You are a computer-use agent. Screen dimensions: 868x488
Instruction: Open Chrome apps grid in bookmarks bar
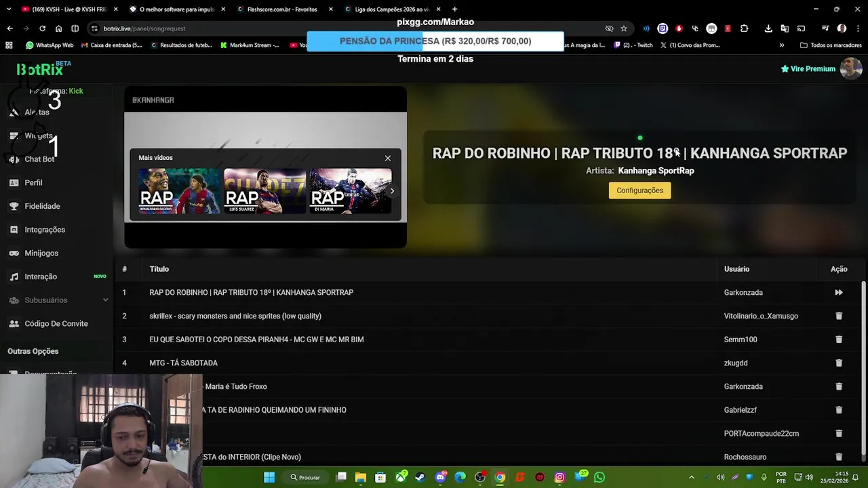click(9, 45)
